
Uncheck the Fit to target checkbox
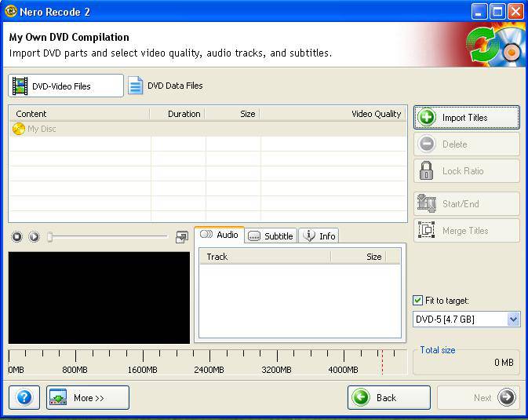tap(418, 301)
